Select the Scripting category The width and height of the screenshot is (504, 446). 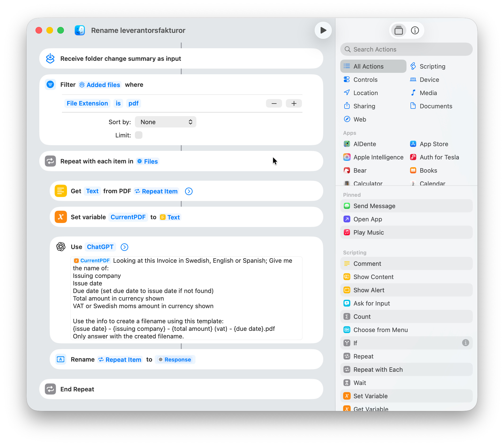(x=432, y=66)
